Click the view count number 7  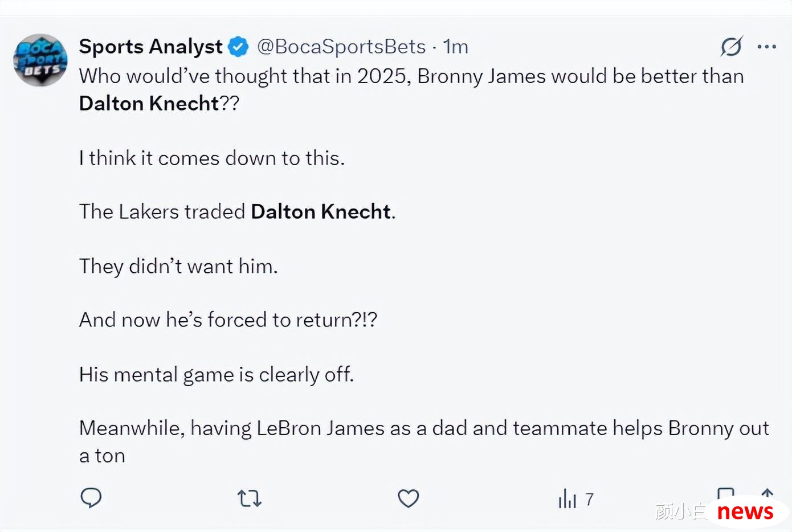coord(590,500)
